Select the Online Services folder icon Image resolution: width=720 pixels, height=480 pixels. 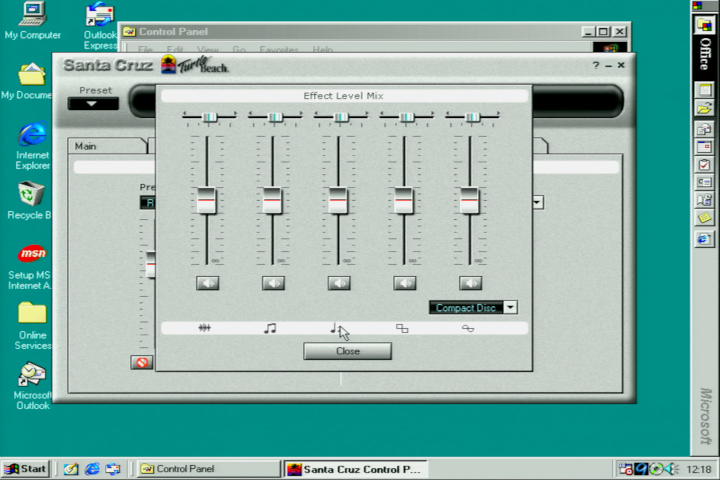(32, 326)
